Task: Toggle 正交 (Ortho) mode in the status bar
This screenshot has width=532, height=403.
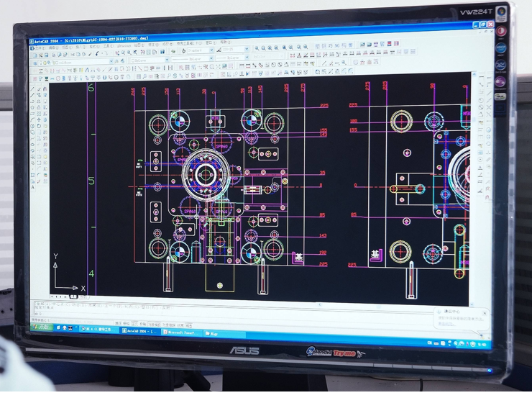Action: click(134, 324)
